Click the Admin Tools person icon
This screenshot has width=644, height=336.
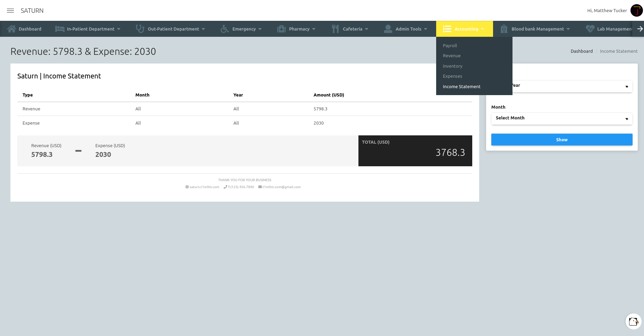pyautogui.click(x=388, y=29)
